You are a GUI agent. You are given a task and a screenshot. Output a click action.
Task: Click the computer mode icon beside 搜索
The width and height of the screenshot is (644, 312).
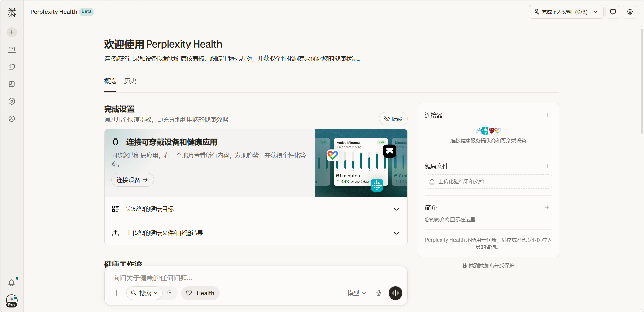click(x=170, y=293)
